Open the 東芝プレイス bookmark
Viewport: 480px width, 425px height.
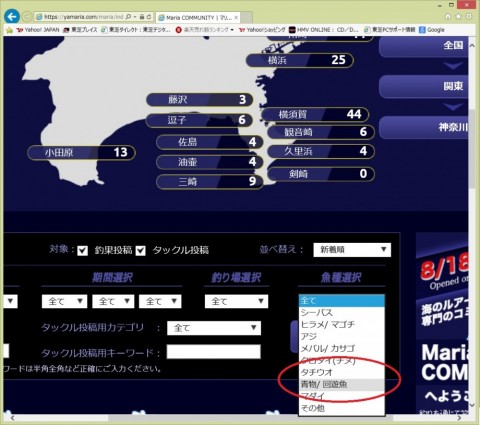pos(80,30)
